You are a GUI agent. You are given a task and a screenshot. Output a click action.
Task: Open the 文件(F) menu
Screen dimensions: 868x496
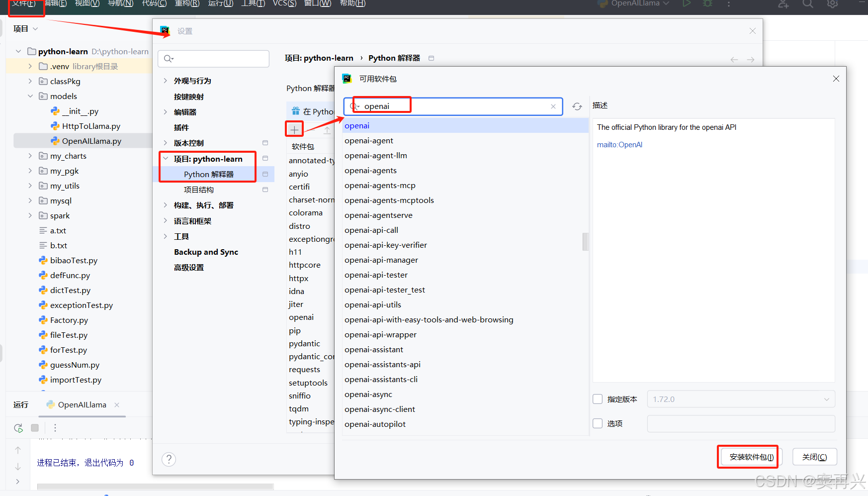(24, 3)
